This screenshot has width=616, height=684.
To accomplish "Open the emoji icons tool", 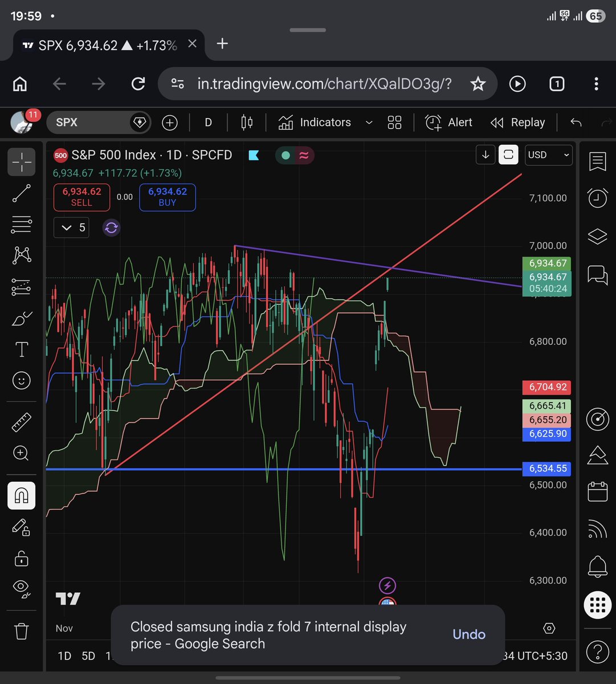I will (21, 381).
